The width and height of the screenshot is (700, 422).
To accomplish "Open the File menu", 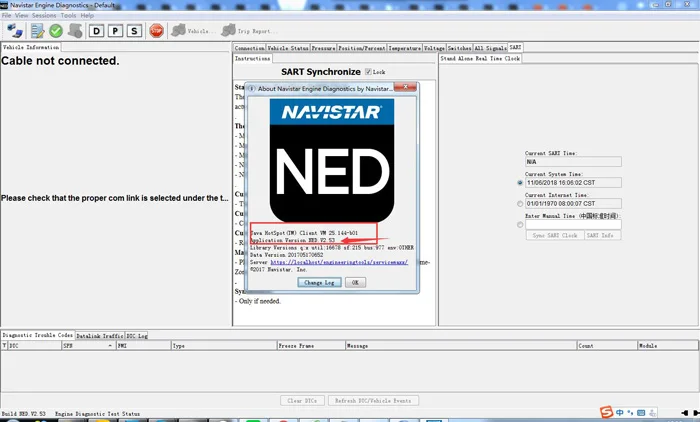I will click(6, 15).
